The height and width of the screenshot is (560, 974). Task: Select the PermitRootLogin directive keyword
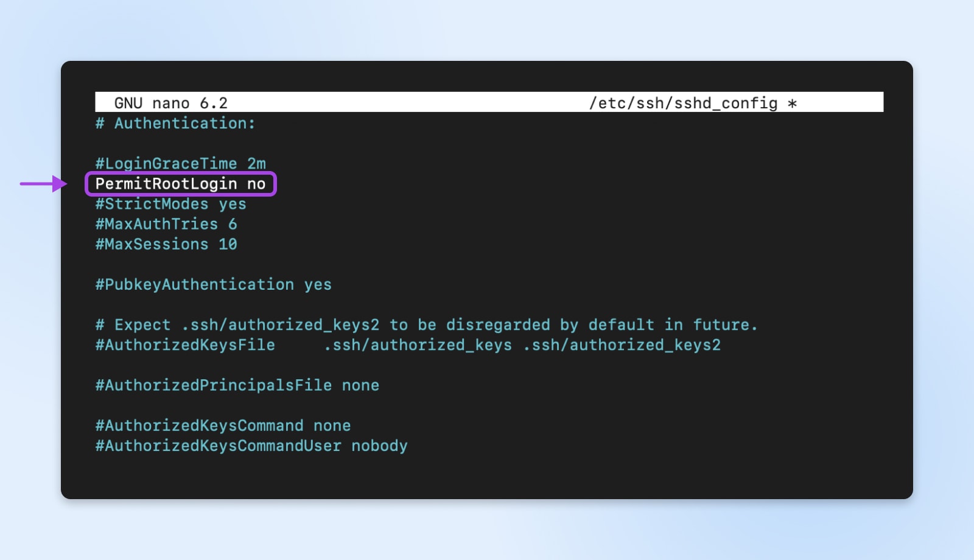tap(166, 183)
